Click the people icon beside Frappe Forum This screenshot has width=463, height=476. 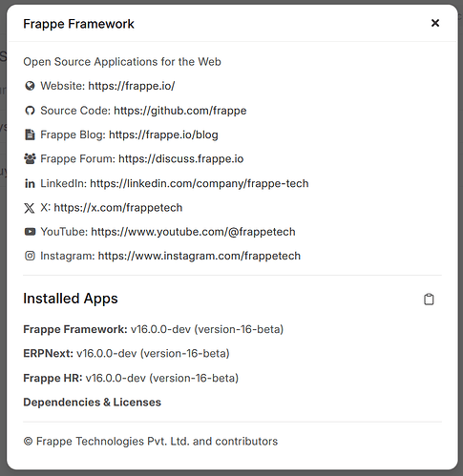coord(30,158)
